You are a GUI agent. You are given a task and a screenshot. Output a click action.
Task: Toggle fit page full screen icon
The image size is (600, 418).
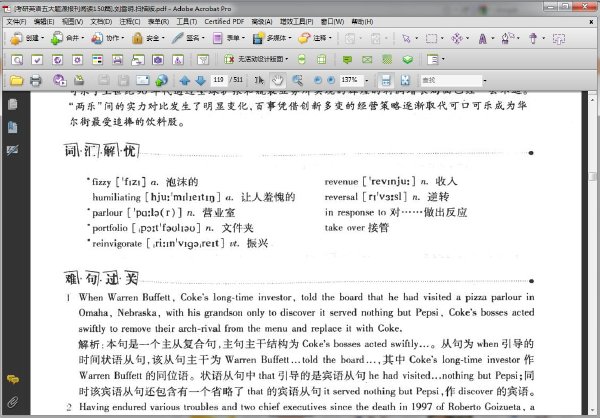[x=405, y=80]
